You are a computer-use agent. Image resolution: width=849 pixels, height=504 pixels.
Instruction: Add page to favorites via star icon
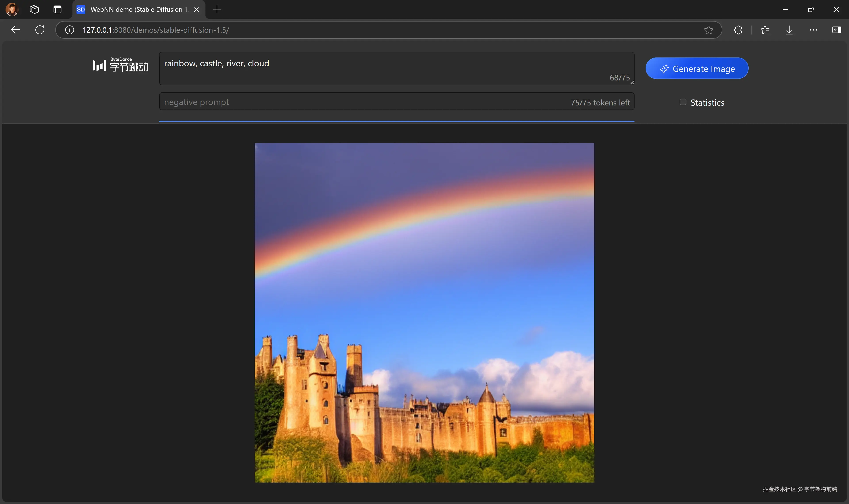click(x=708, y=30)
